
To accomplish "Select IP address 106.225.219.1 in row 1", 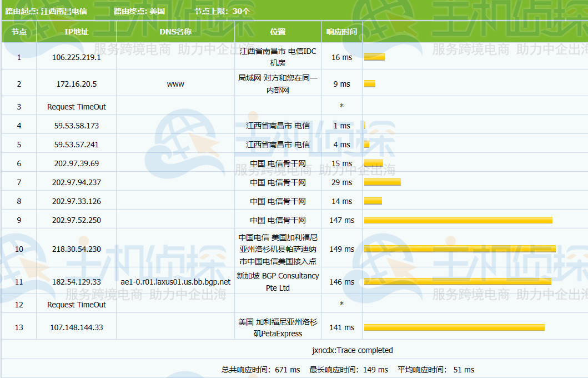I will pos(76,57).
